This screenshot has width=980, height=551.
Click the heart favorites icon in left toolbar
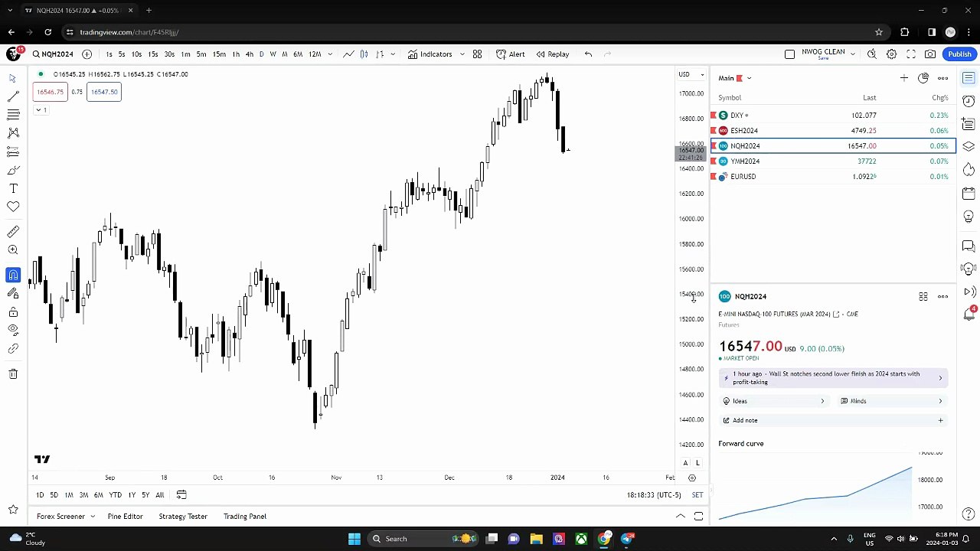point(13,207)
